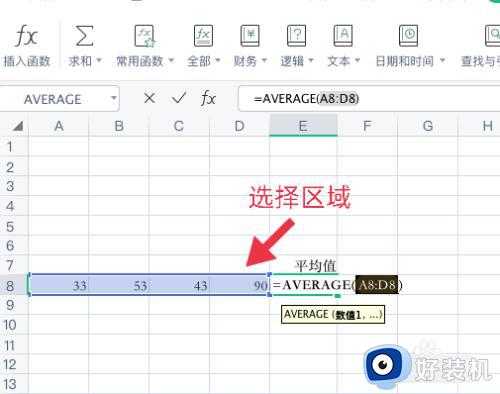Select column G header
The height and width of the screenshot is (394, 500).
click(x=428, y=126)
